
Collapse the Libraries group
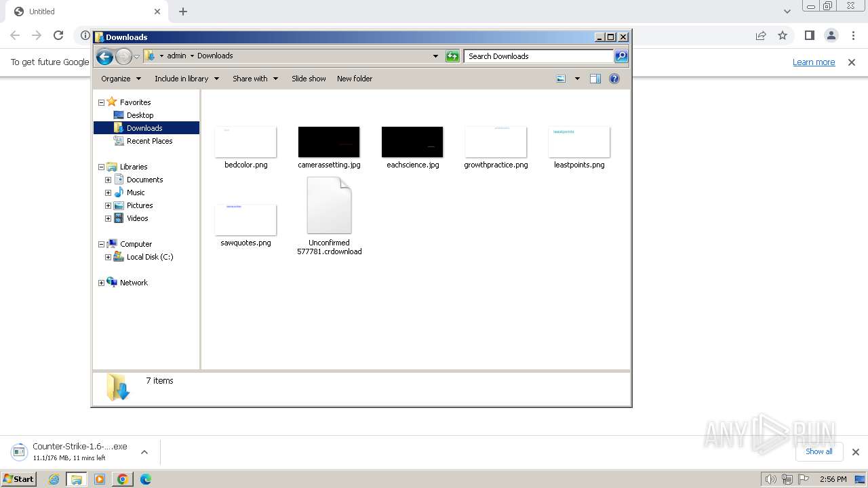click(x=101, y=167)
